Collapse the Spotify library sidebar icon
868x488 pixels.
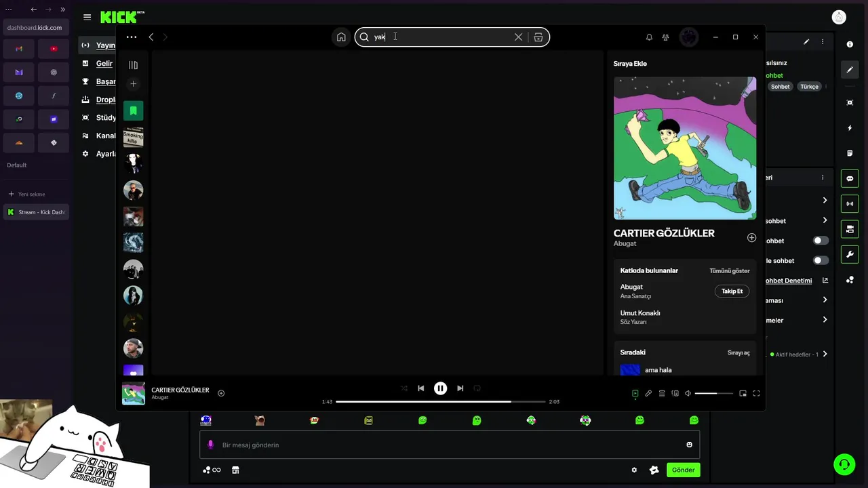pos(133,65)
